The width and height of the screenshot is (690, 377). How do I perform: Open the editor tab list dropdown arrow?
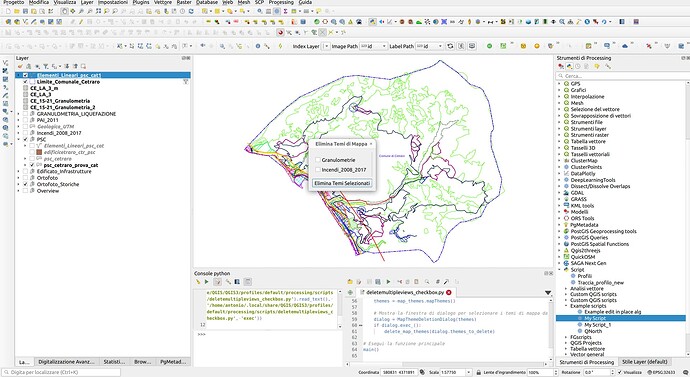tap(548, 293)
